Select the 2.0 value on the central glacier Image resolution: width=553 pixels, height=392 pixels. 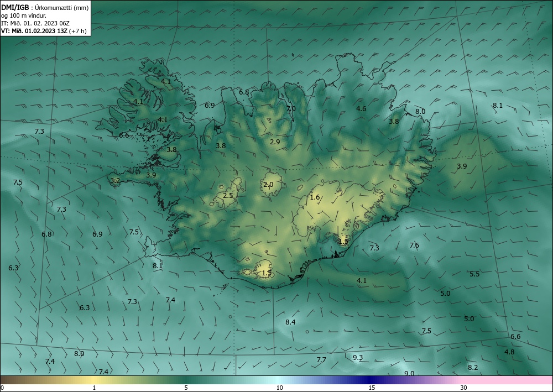pyautogui.click(x=268, y=184)
